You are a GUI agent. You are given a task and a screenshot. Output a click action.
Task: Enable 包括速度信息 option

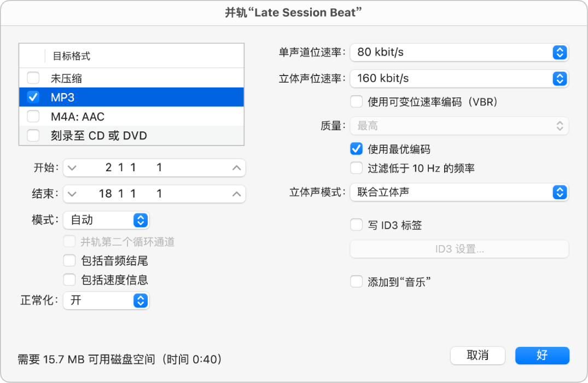pyautogui.click(x=69, y=280)
